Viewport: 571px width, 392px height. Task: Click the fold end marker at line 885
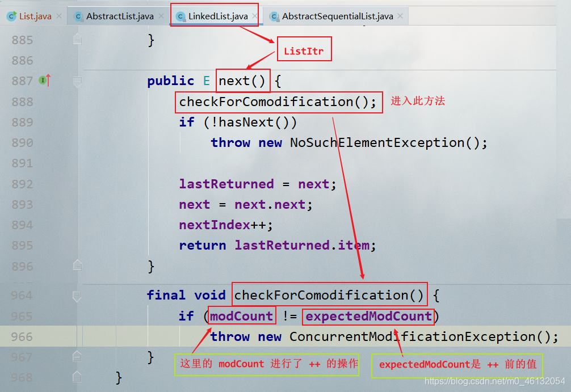(x=77, y=39)
